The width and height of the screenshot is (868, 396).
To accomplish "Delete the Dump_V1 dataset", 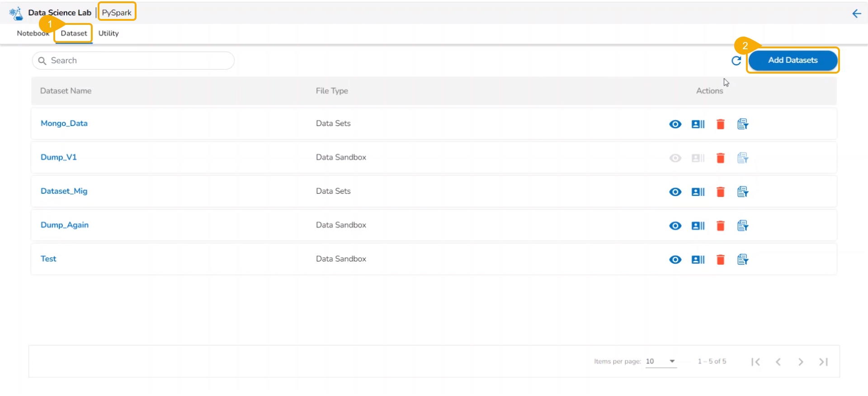I will (721, 158).
